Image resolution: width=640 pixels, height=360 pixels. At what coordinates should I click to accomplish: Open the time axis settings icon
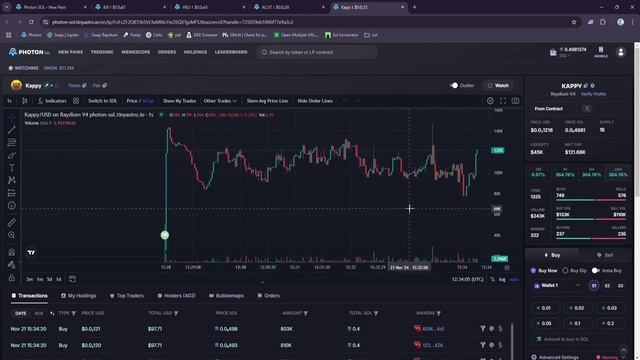pyautogui.click(x=507, y=267)
